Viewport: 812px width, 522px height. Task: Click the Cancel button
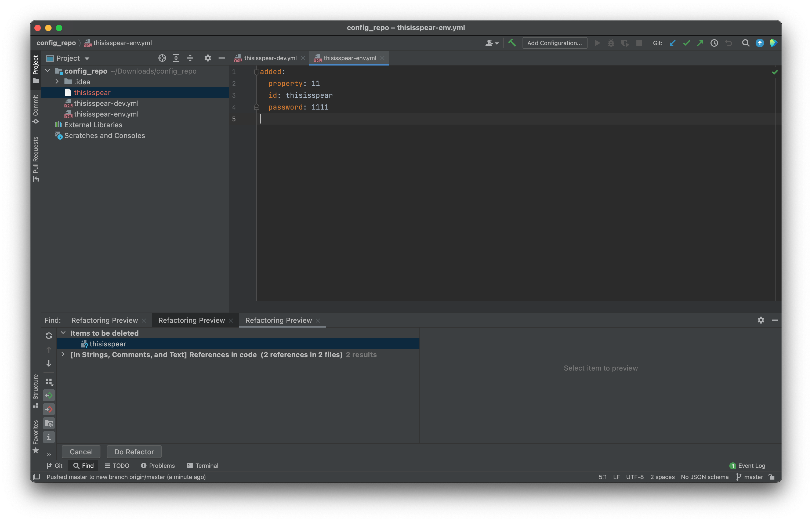point(81,452)
